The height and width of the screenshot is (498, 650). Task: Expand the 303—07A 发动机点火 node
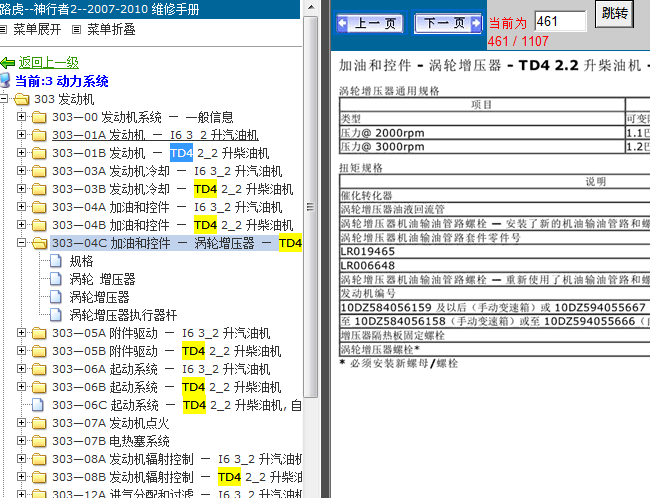[x=21, y=422]
